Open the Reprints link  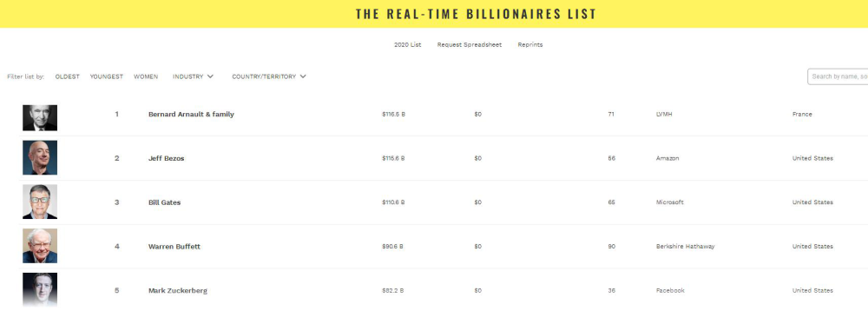pos(530,45)
